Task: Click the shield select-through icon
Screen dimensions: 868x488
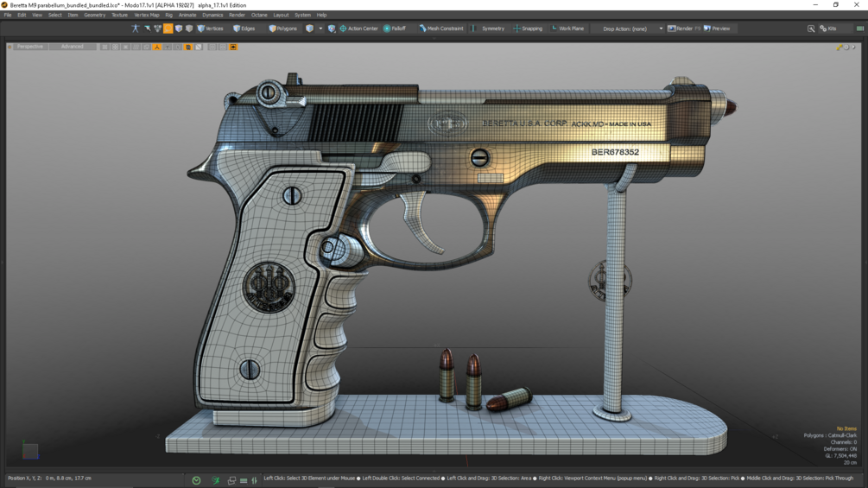Action: click(332, 29)
